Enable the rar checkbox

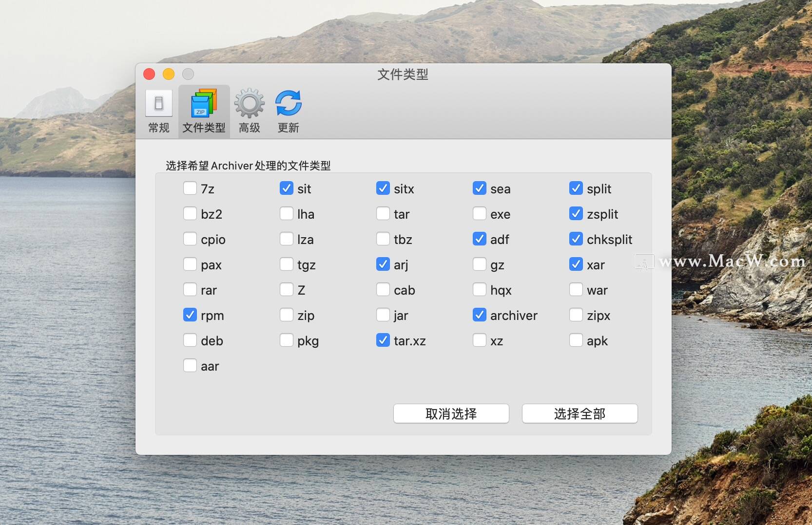(x=190, y=289)
